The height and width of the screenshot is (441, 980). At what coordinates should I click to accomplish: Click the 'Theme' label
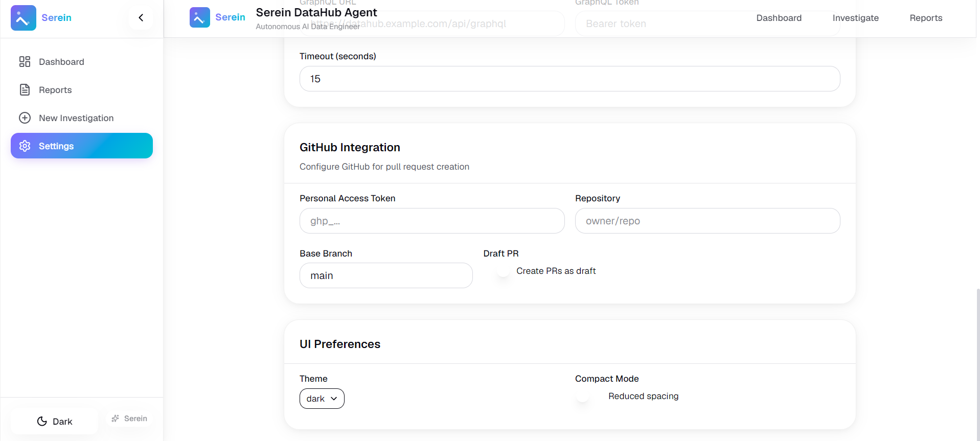313,379
